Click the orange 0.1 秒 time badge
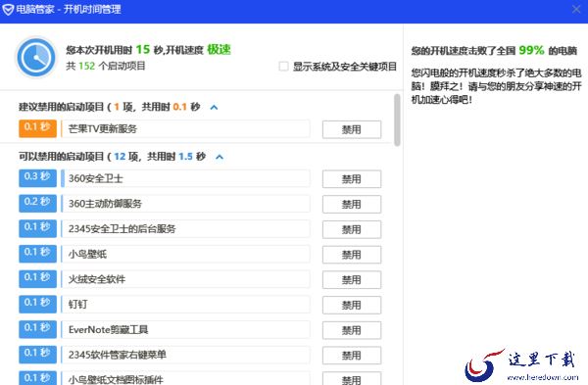The image size is (588, 385). [37, 128]
